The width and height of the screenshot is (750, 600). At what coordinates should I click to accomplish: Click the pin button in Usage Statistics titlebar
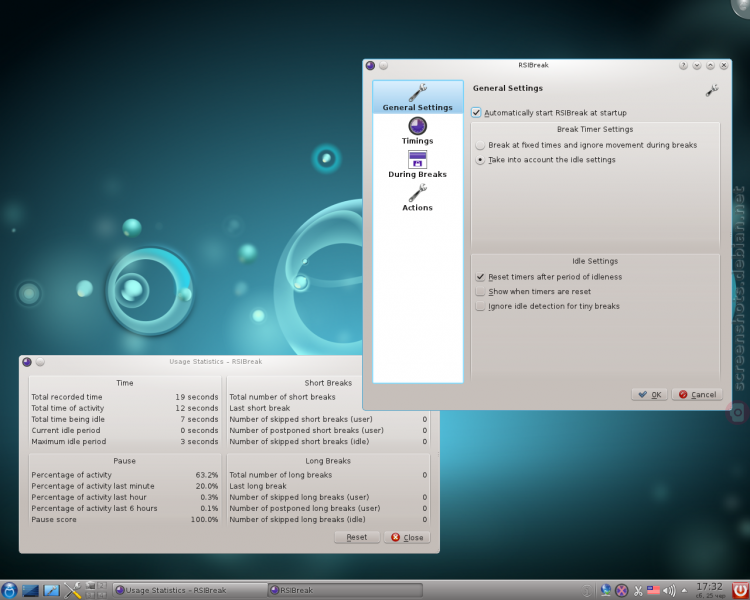click(x=40, y=362)
